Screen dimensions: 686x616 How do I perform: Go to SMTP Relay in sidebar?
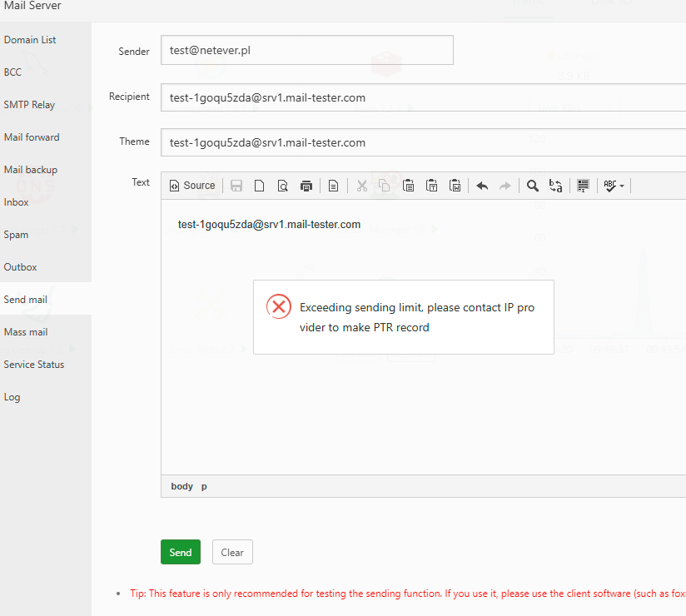[x=29, y=105]
